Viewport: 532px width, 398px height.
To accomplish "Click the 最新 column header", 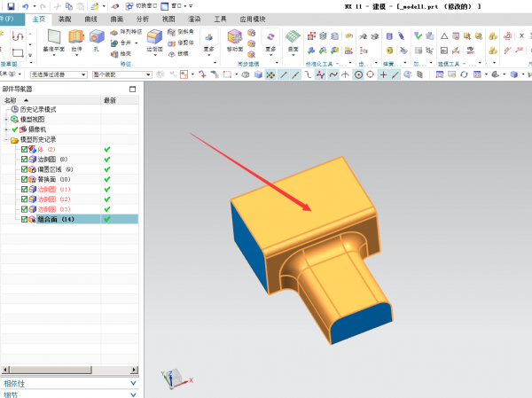I will point(120,100).
